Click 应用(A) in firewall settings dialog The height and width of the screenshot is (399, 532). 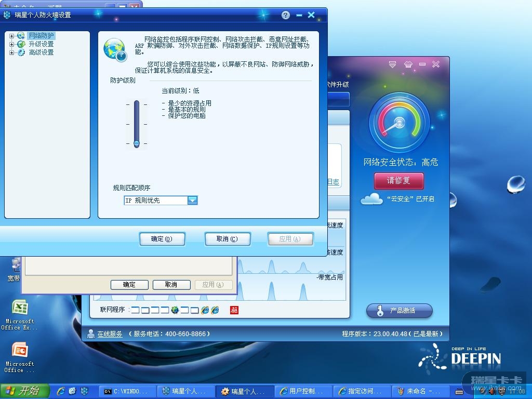tap(290, 239)
